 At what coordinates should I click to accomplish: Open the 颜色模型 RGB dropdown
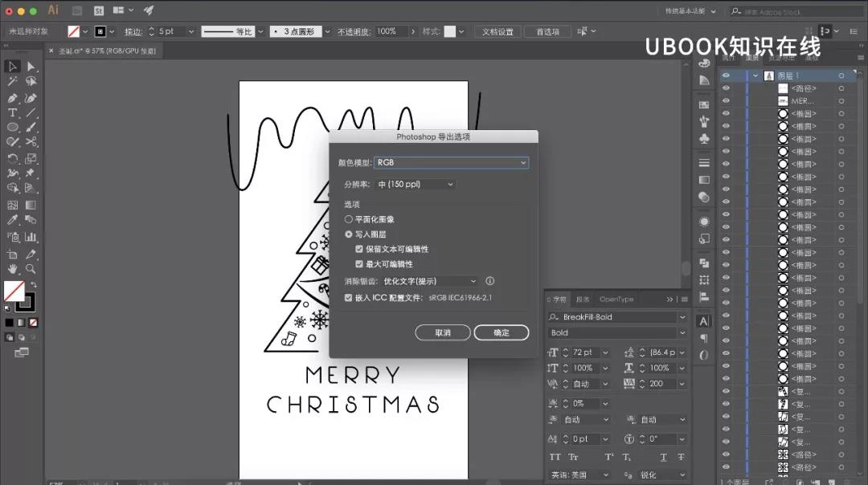click(451, 162)
